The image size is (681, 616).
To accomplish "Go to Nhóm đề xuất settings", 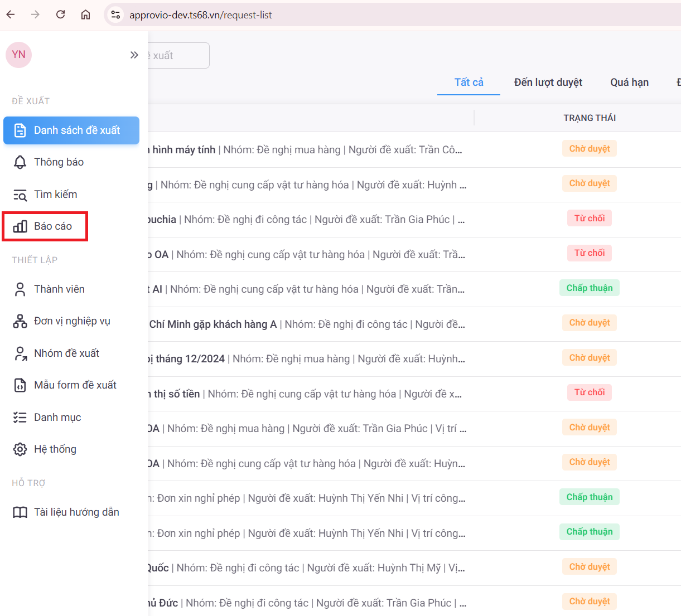I will point(66,353).
